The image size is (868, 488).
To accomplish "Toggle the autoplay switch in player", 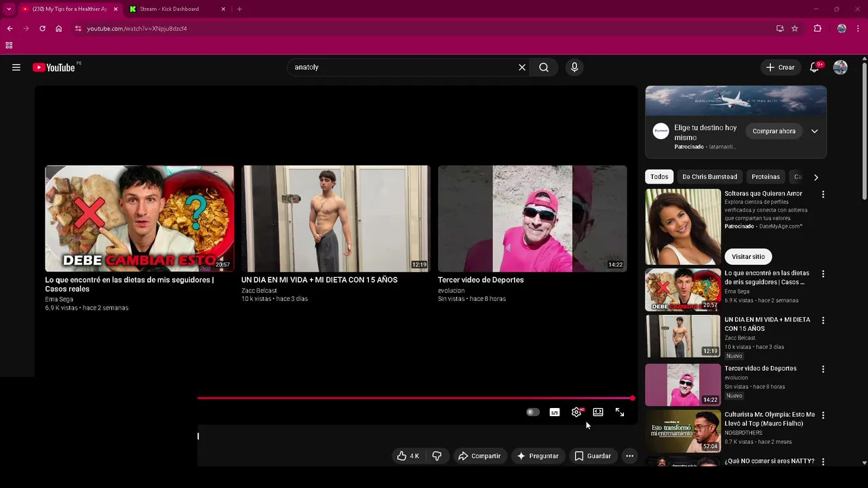I will pyautogui.click(x=533, y=412).
